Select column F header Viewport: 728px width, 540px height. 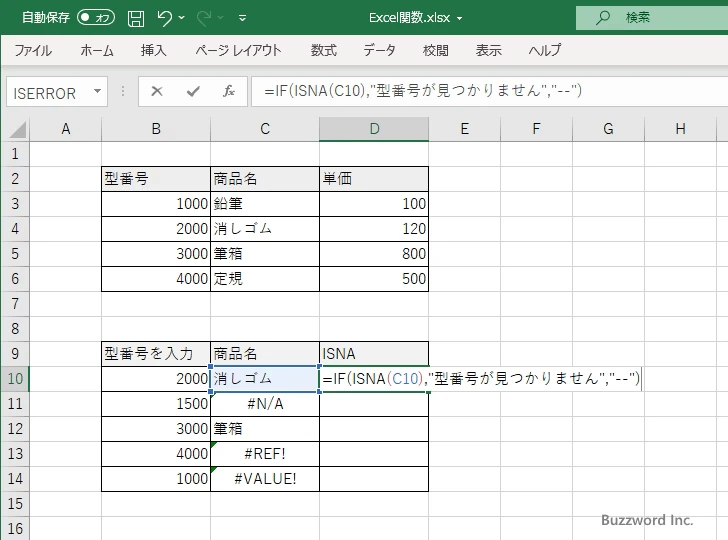tap(536, 129)
